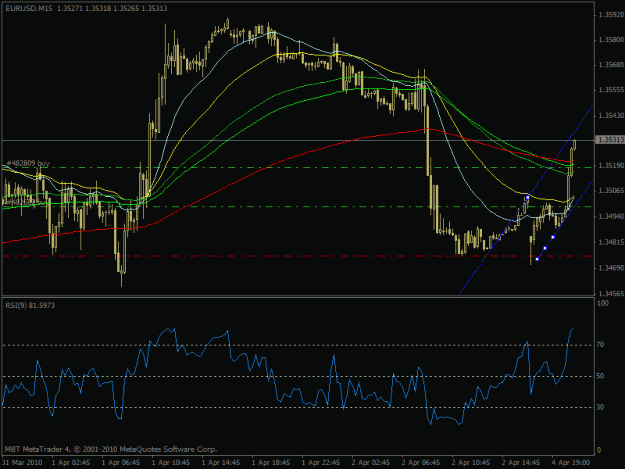
Task: Click price axis label 1.35680
Action: [611, 65]
